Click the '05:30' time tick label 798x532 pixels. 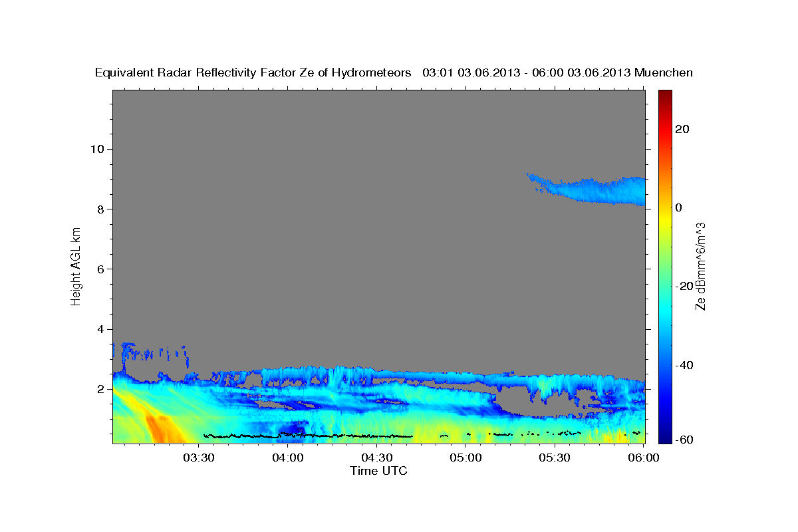(555, 458)
